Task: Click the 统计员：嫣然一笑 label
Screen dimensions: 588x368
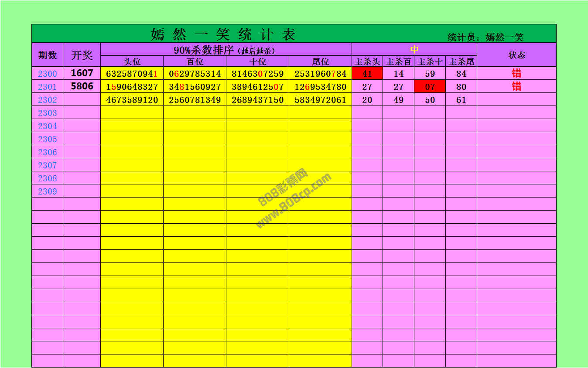Action: click(485, 37)
